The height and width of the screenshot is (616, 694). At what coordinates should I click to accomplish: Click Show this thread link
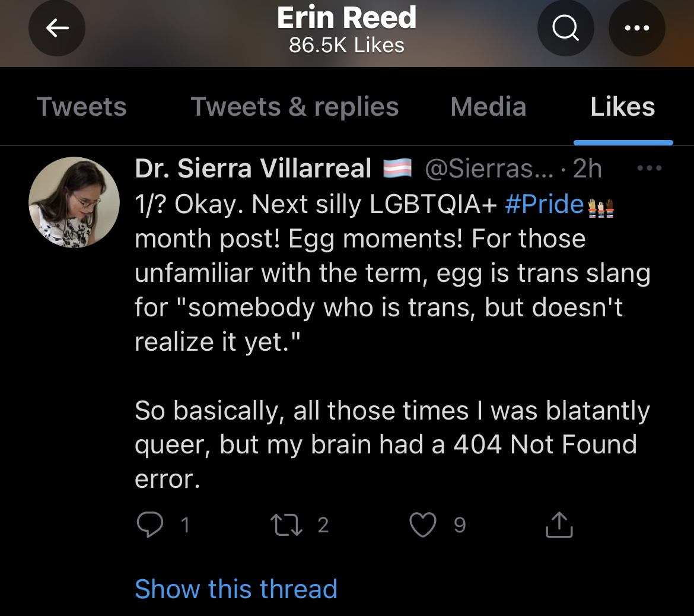[236, 589]
